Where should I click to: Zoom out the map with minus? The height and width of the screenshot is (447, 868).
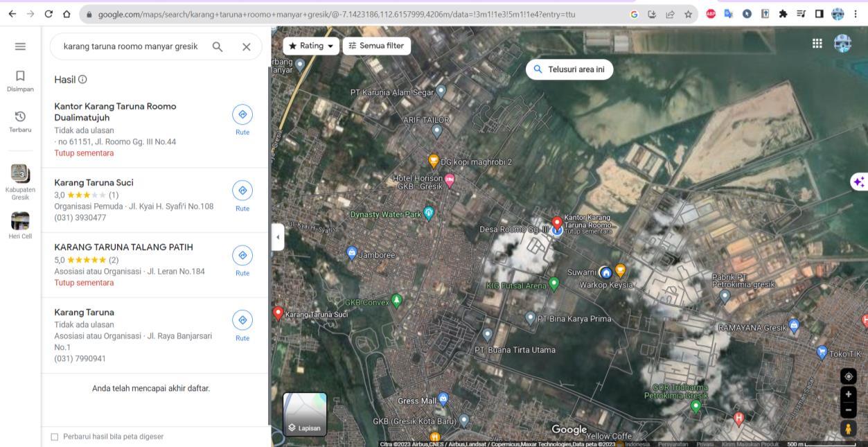(848, 410)
